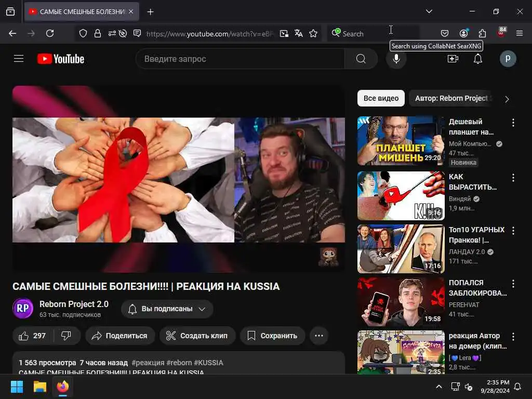The height and width of the screenshot is (399, 532).
Task: Click the YouTube search magnifier button
Action: click(x=361, y=59)
